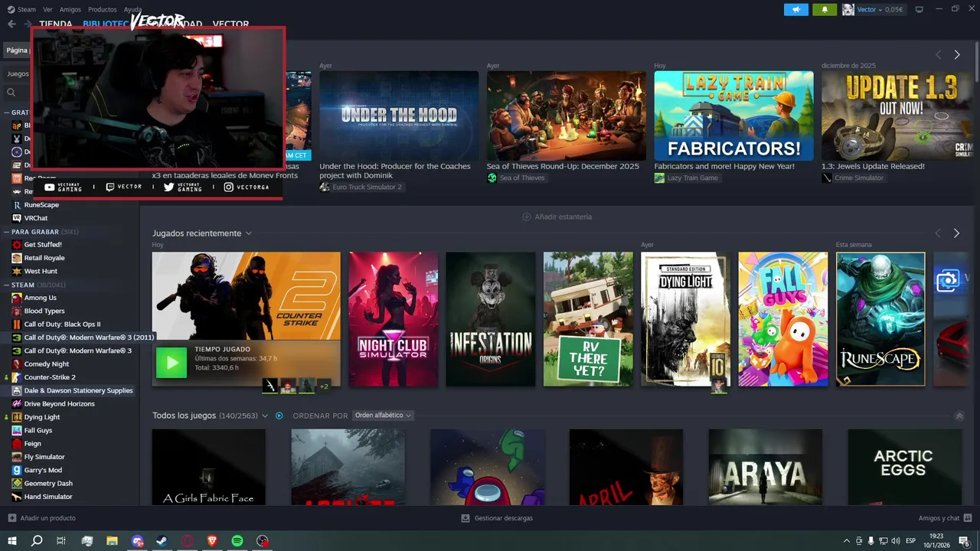Select Among Us in library list
This screenshot has height=551, width=980.
[x=41, y=298]
